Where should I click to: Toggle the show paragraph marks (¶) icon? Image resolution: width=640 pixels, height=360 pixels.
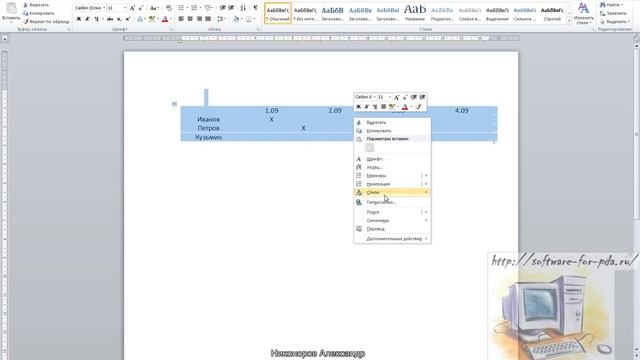click(x=256, y=8)
